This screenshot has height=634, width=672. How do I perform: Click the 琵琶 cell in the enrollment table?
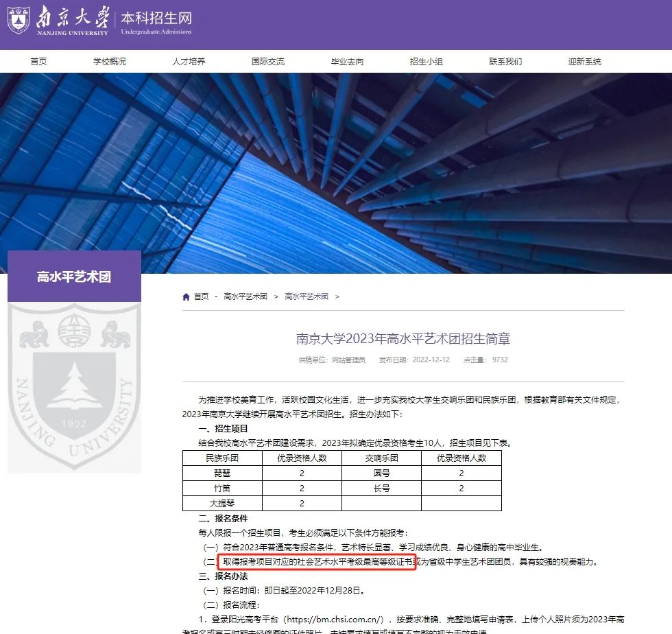(222, 473)
